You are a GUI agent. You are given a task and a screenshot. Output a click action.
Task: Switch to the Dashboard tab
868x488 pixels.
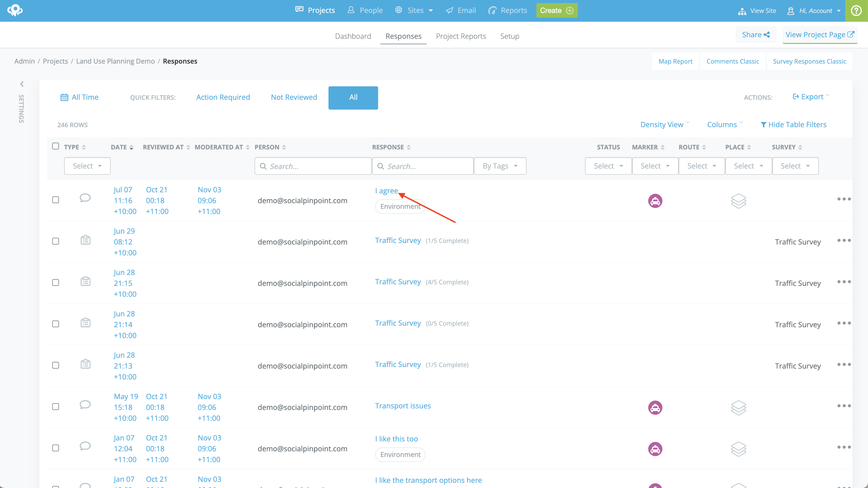[353, 36]
